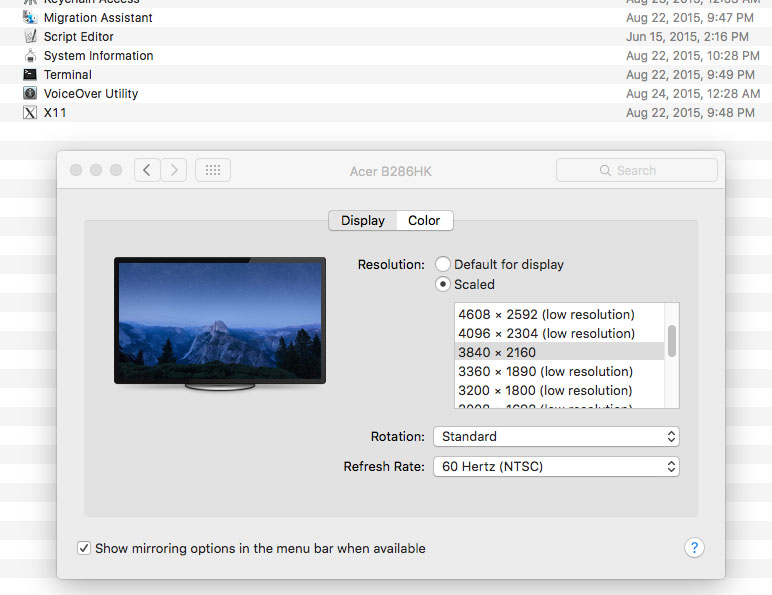The height and width of the screenshot is (595, 772).
Task: Click the Search field in preferences
Action: click(637, 170)
